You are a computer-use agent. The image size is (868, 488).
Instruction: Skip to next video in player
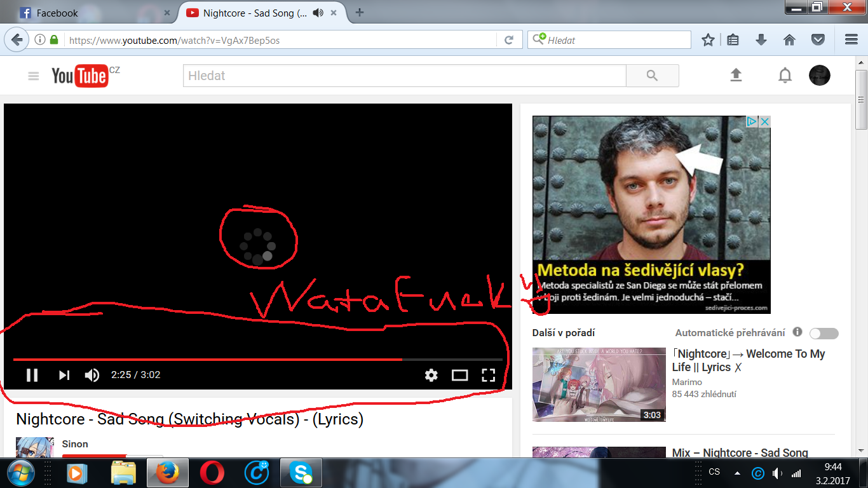pyautogui.click(x=64, y=375)
